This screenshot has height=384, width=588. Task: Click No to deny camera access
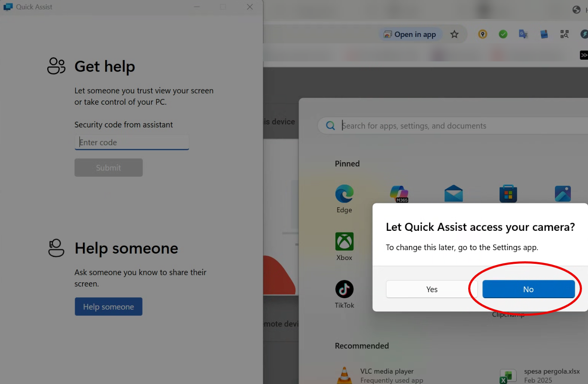[x=528, y=289]
